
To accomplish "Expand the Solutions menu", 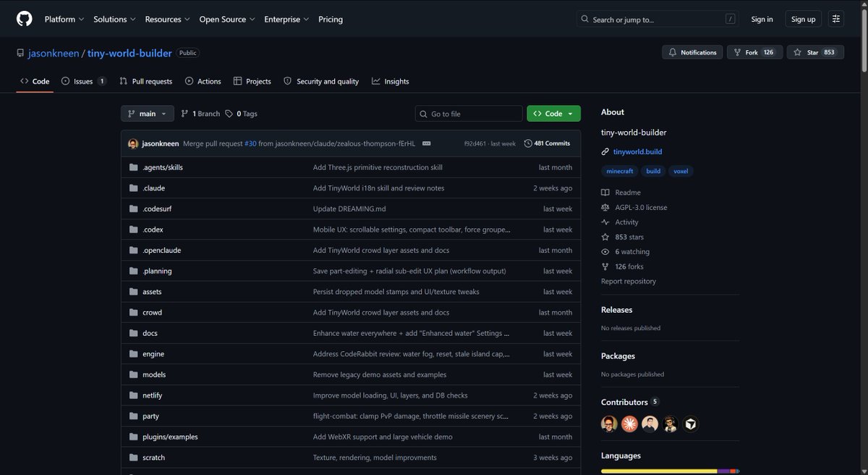I will click(114, 19).
